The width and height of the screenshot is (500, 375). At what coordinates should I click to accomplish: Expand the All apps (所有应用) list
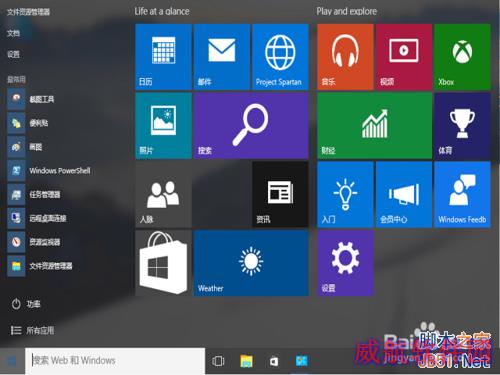click(x=32, y=330)
